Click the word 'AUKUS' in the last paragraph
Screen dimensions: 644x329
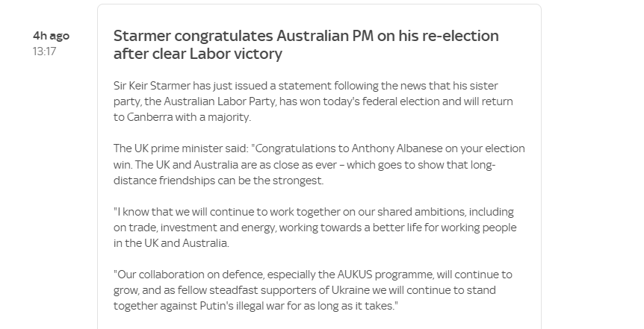[354, 274]
